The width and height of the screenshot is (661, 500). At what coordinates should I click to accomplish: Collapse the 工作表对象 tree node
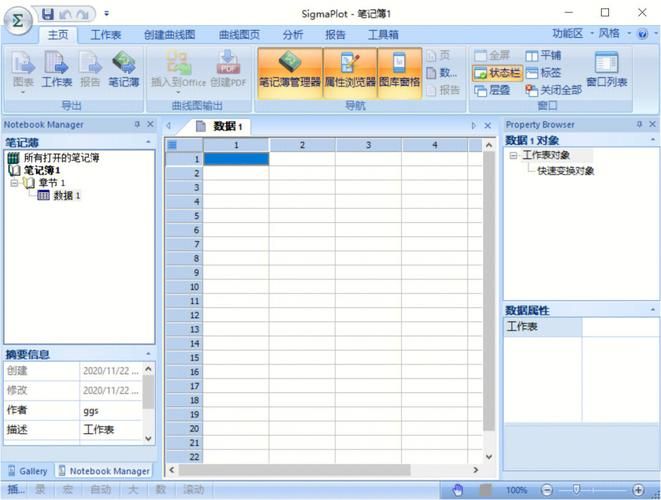[513, 156]
